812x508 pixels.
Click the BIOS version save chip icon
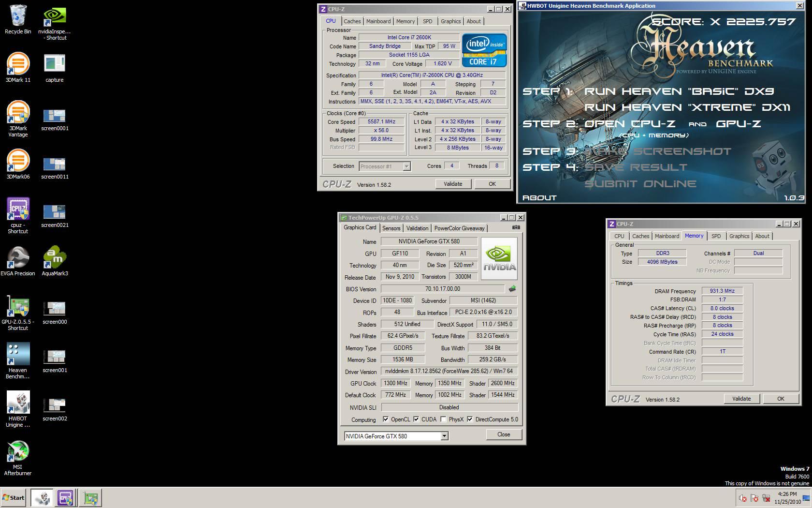(x=512, y=289)
